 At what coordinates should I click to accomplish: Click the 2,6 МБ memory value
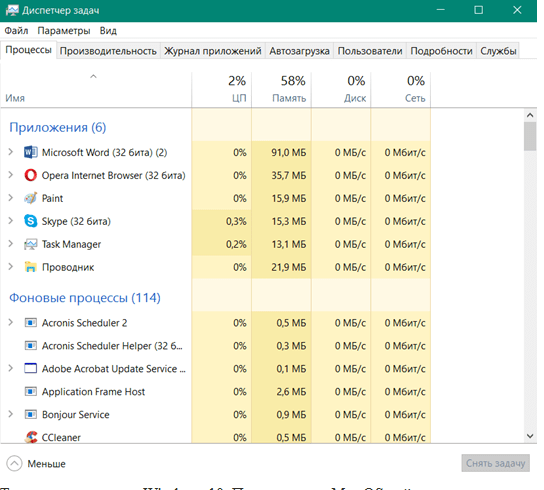(x=291, y=391)
